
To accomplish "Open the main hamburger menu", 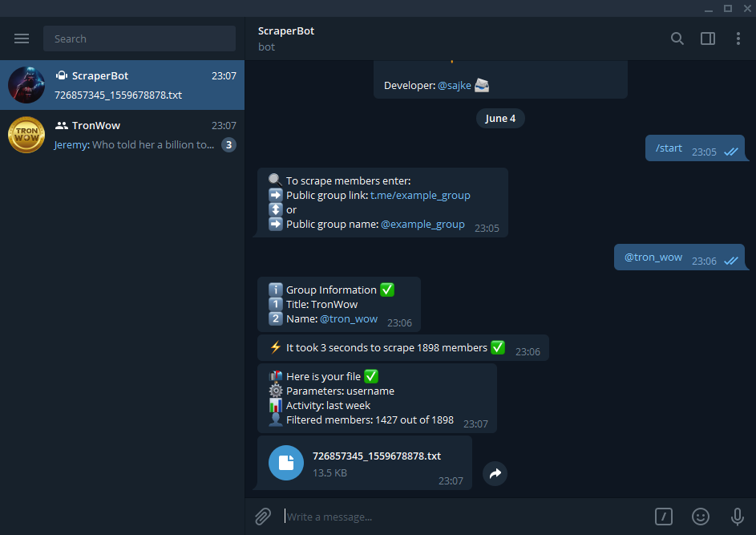I will [21, 38].
